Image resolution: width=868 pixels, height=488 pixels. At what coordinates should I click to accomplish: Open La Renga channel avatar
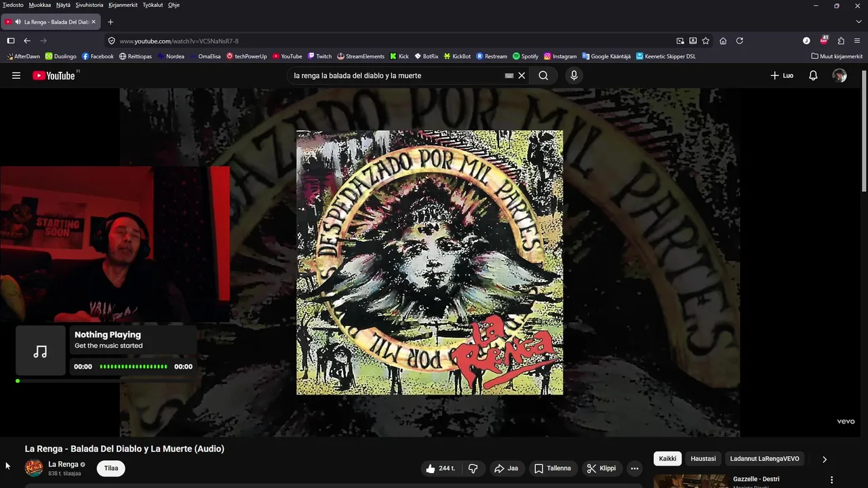click(34, 468)
